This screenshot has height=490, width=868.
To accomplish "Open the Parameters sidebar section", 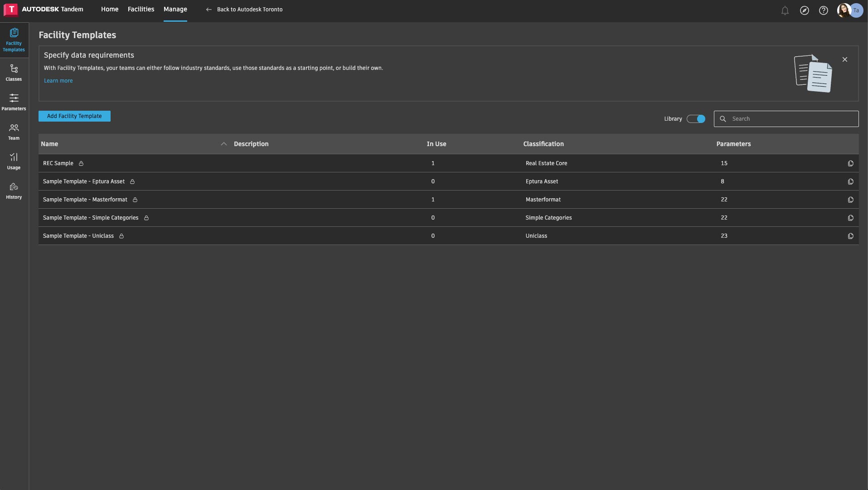I will (14, 102).
